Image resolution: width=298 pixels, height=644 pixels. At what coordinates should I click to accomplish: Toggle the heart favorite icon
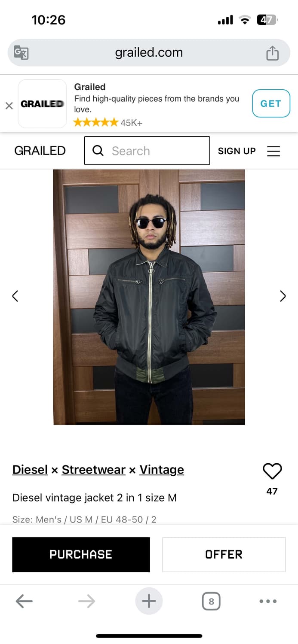272,471
